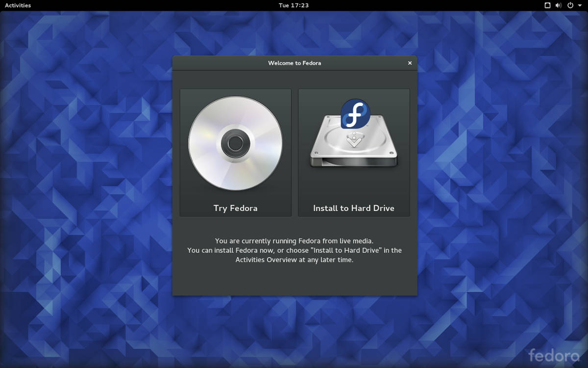Open the Activities overview
This screenshot has height=368, width=588.
click(18, 5)
